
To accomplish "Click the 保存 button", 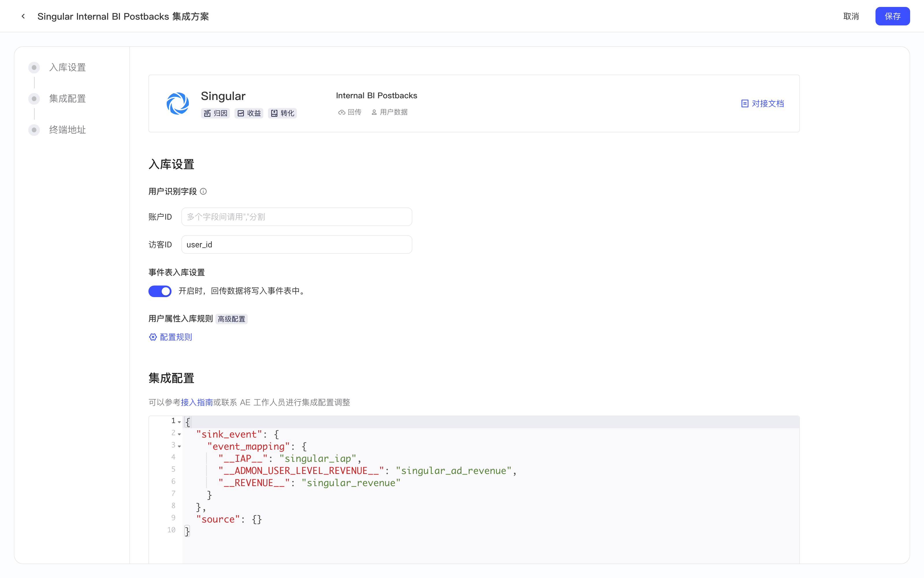I will click(x=892, y=16).
